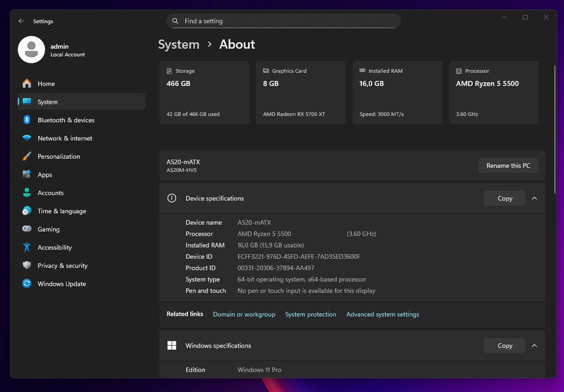The image size is (564, 392).
Task: Collapse the Windows specifications section
Action: click(534, 346)
